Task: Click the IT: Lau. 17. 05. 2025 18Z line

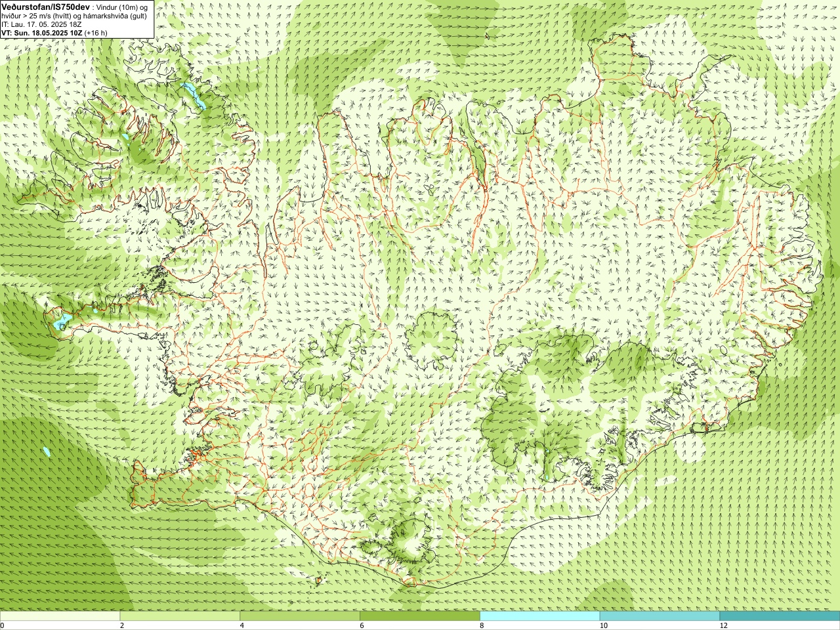Action: tap(41, 24)
